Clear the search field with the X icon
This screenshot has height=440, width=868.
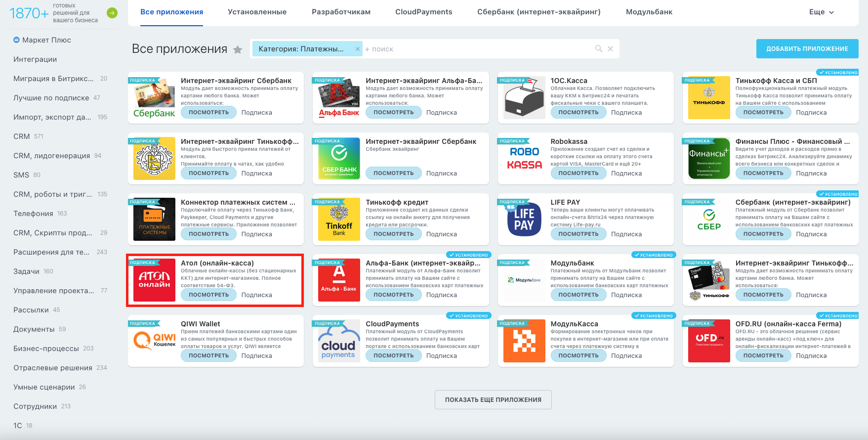click(x=610, y=48)
